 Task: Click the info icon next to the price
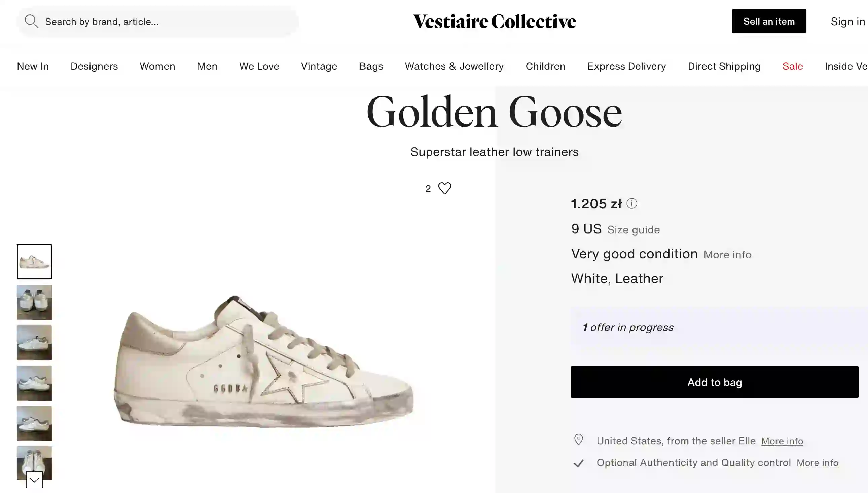[632, 203]
